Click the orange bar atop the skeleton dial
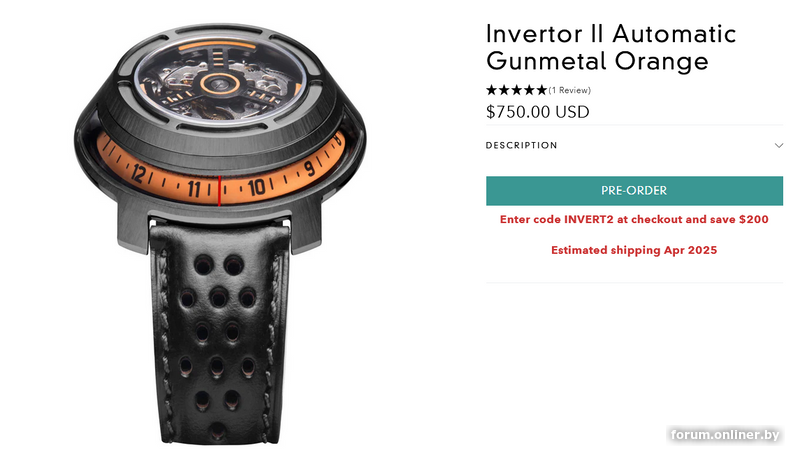This screenshot has width=800, height=456. coord(217,46)
